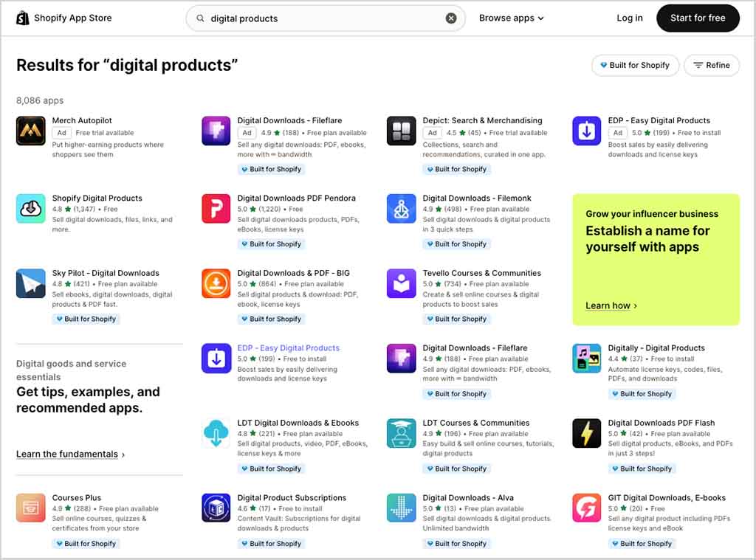This screenshot has height=560, width=756.
Task: Open EDP Easy Digital Products ad icon
Action: pyautogui.click(x=587, y=131)
